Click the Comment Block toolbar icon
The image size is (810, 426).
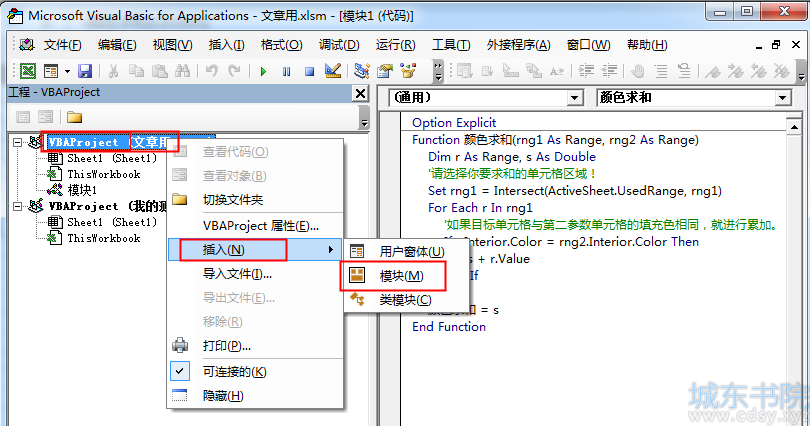(x=661, y=71)
